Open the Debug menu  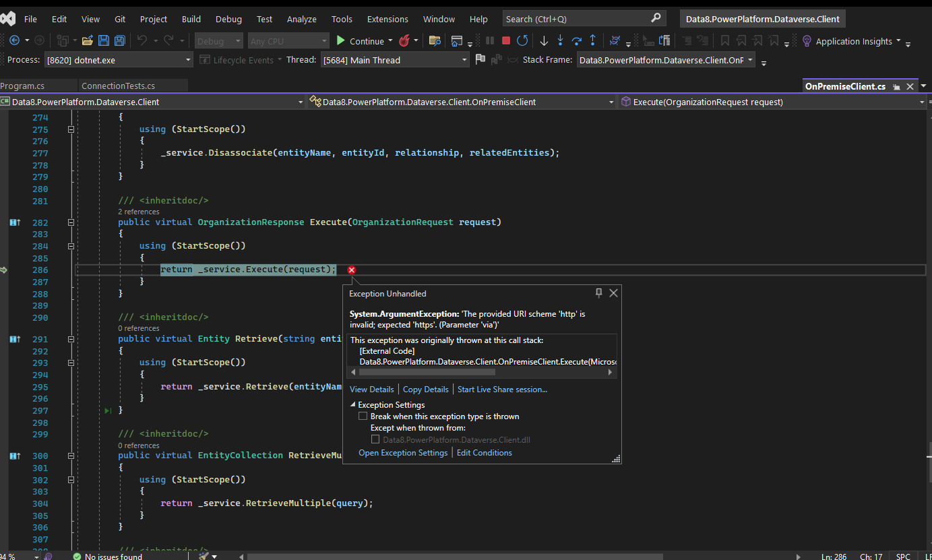point(228,19)
